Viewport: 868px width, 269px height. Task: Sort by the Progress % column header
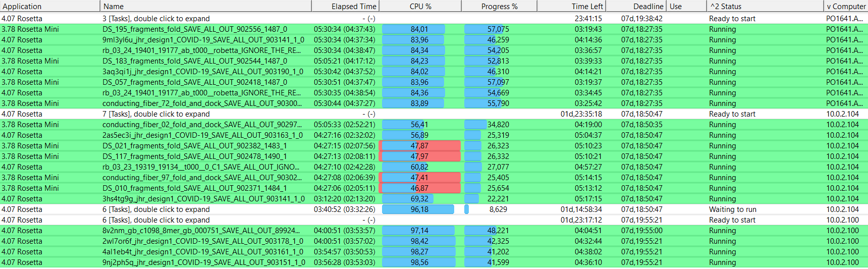pyautogui.click(x=499, y=6)
